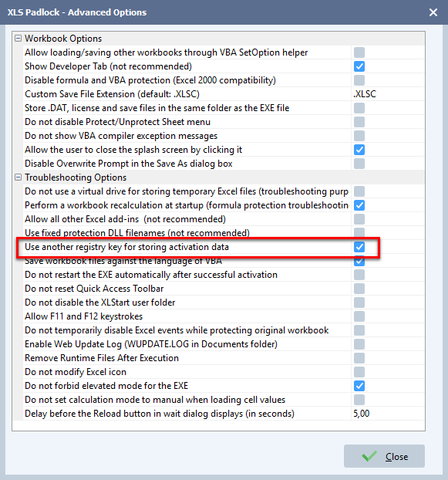The width and height of the screenshot is (448, 480).
Task: Uncheck Do not forbid elevated mode
Action: 359,386
